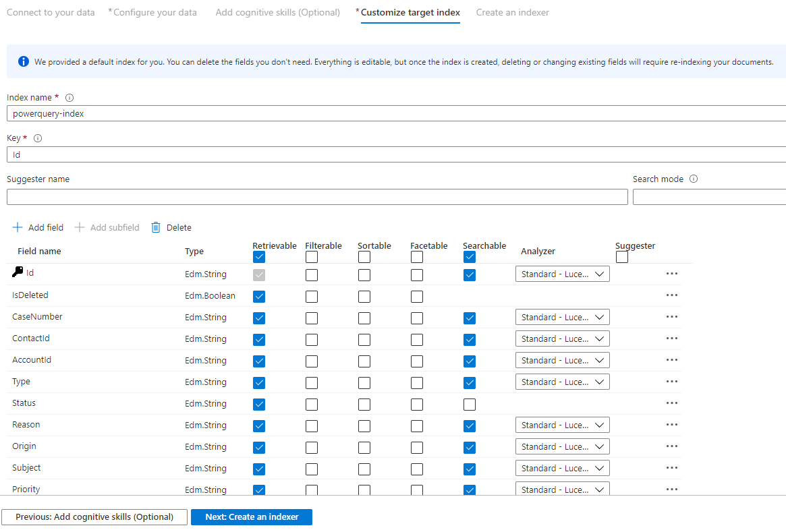Click the key icon beside Id field
This screenshot has width=786, height=532.
coord(18,272)
